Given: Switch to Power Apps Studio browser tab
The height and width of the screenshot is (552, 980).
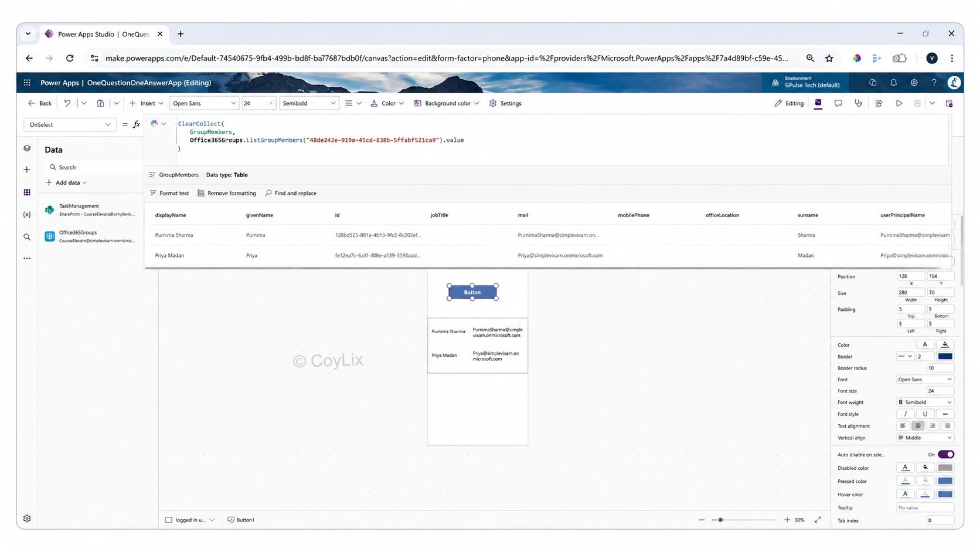Looking at the screenshot, I should [x=104, y=34].
